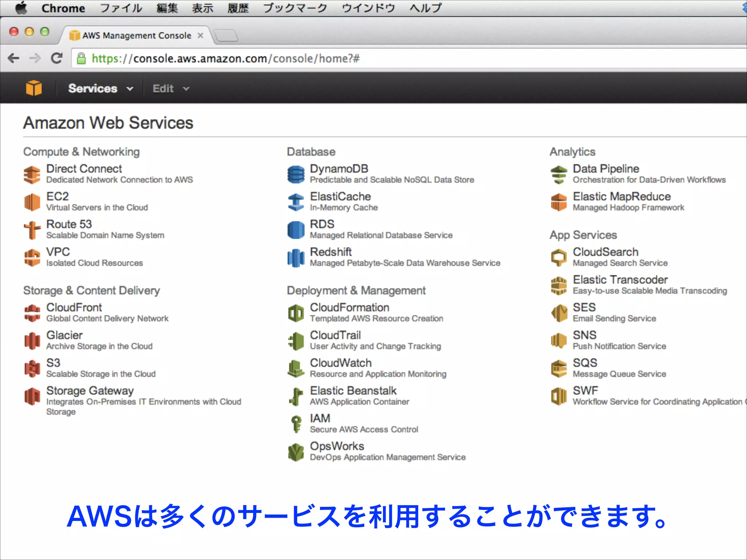Open the ファイル menu
Image resolution: width=747 pixels, height=560 pixels.
click(x=121, y=8)
